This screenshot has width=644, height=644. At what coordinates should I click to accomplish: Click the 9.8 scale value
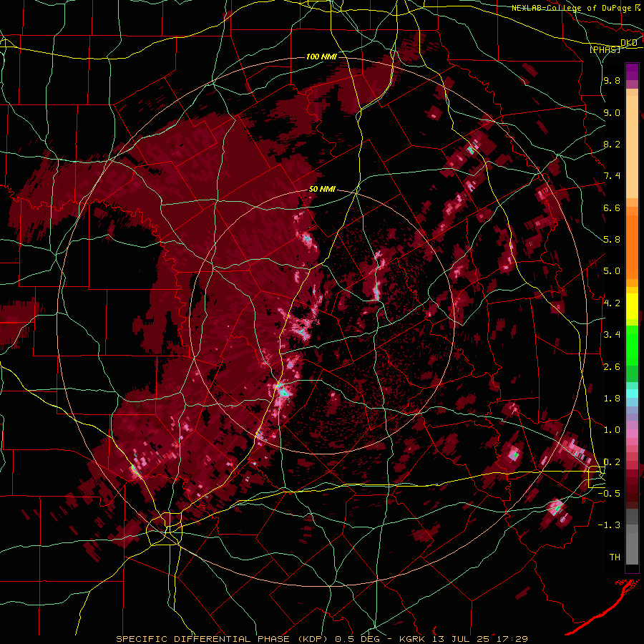[612, 81]
